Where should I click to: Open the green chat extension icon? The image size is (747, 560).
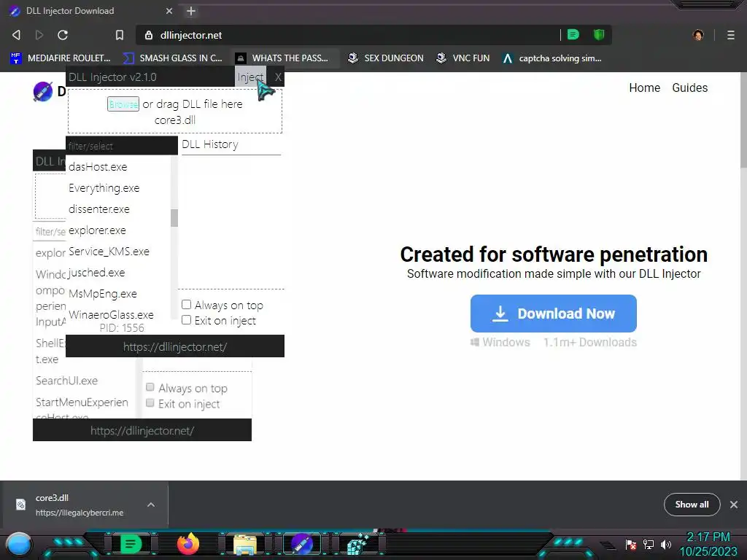(573, 35)
